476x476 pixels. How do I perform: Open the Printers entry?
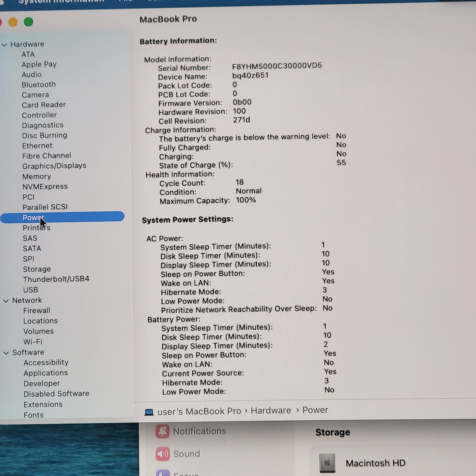pyautogui.click(x=36, y=228)
